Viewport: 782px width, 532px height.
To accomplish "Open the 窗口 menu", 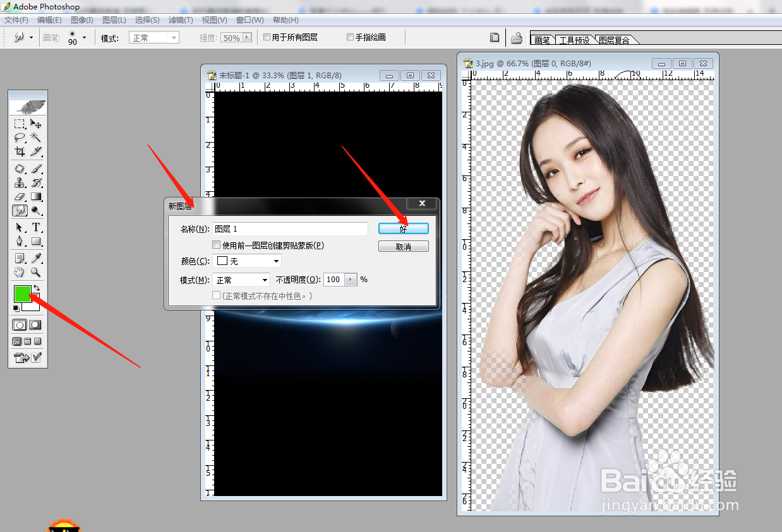I will 250,20.
